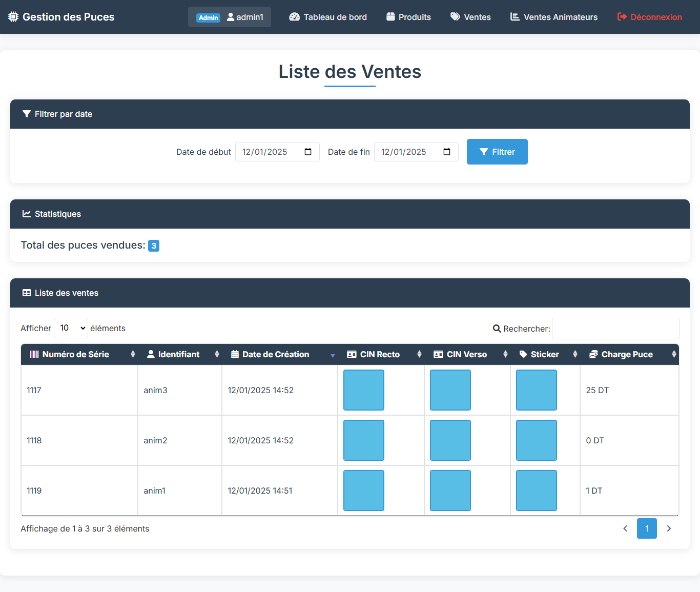Focus the Rechercher search field
The width and height of the screenshot is (700, 592).
click(x=615, y=329)
